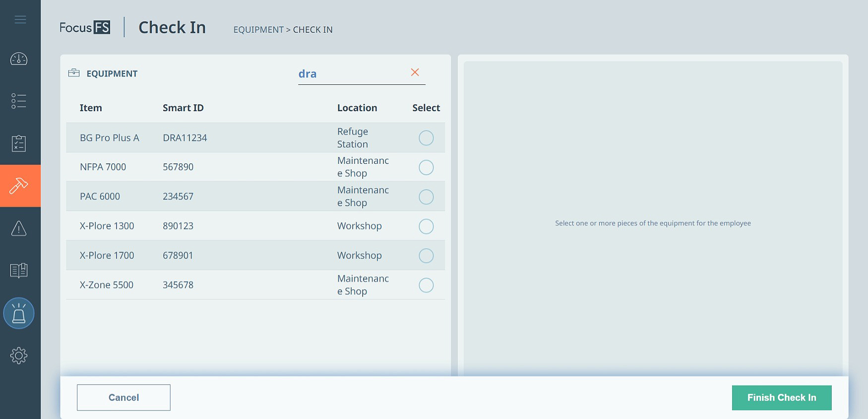Click the EQUIPMENT breadcrumb link
The height and width of the screenshot is (419, 868).
click(258, 30)
